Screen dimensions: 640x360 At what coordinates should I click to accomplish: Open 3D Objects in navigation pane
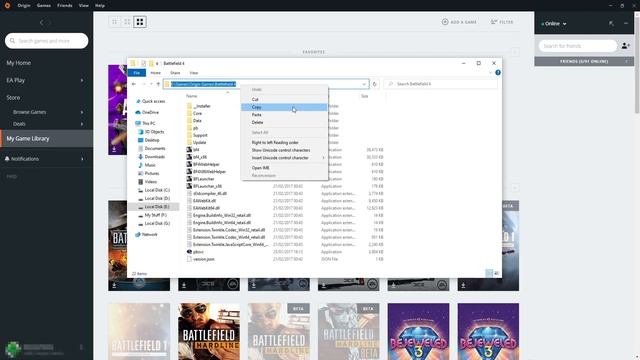[x=154, y=132]
